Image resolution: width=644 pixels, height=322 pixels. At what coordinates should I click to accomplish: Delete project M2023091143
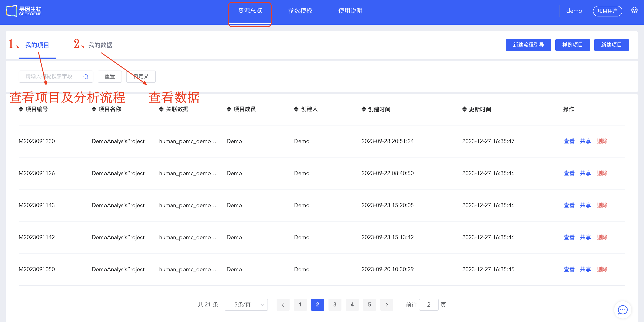click(x=602, y=205)
